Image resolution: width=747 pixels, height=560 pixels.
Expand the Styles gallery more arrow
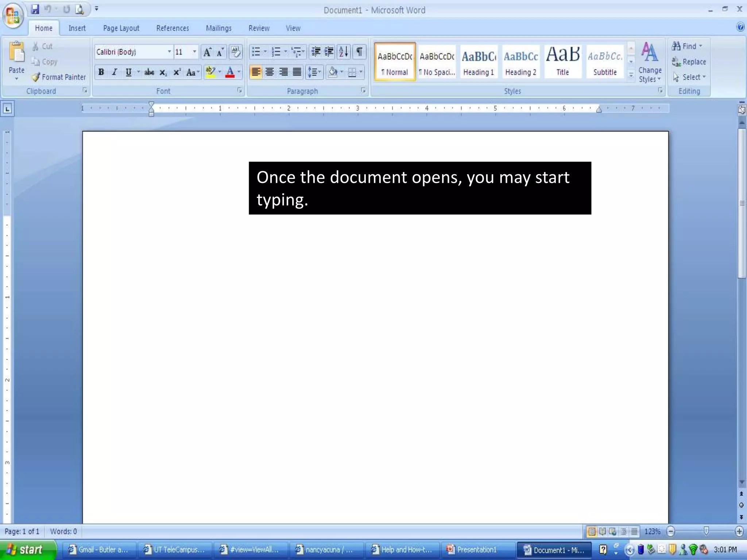(x=631, y=75)
